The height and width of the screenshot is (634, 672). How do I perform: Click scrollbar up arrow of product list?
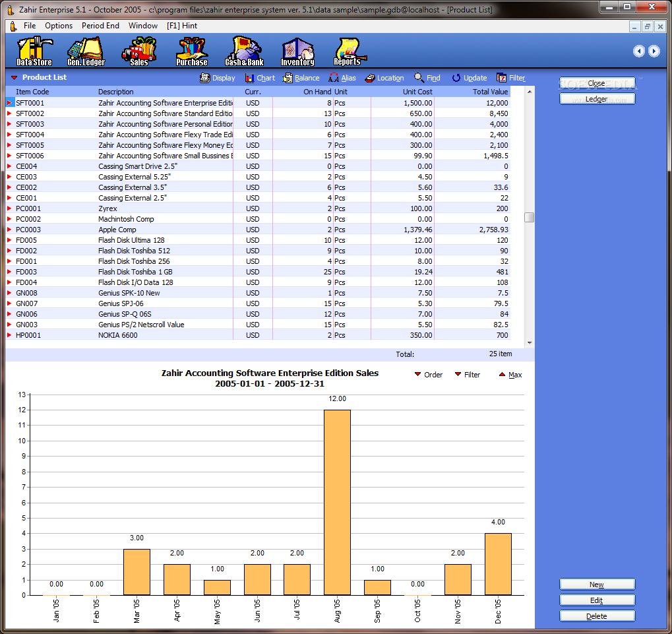click(x=530, y=91)
